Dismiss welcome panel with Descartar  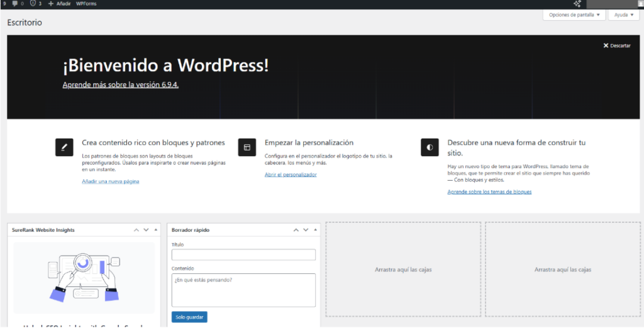click(x=616, y=46)
